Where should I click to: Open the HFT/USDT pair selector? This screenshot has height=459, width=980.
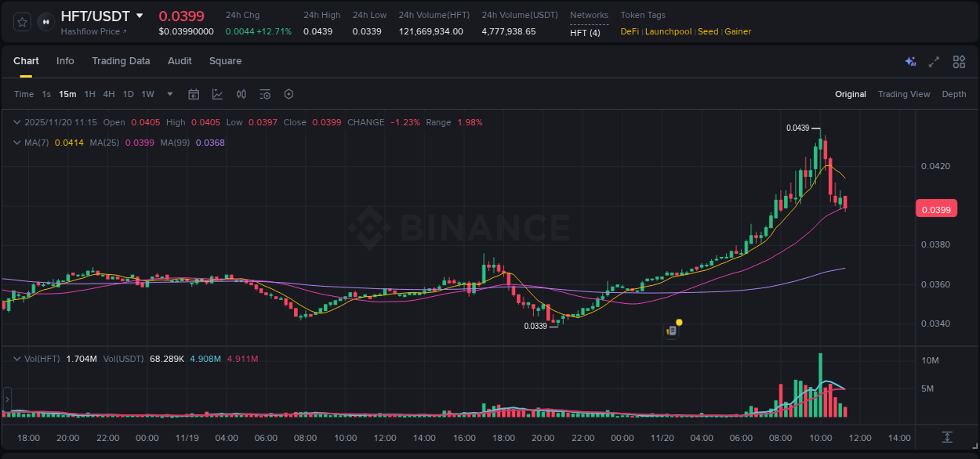click(x=94, y=16)
